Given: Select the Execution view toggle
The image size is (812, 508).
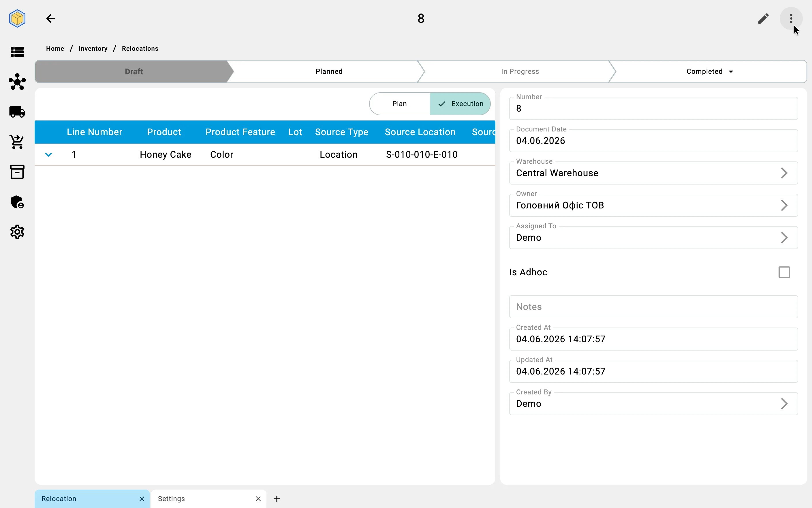Looking at the screenshot, I should click(460, 104).
